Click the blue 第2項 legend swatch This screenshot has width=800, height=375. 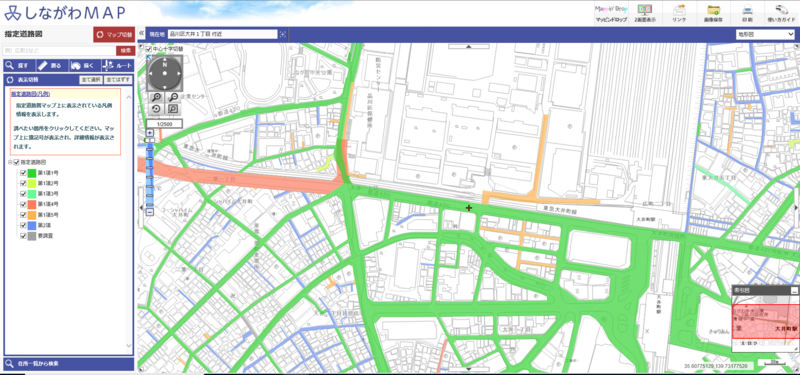(32, 225)
